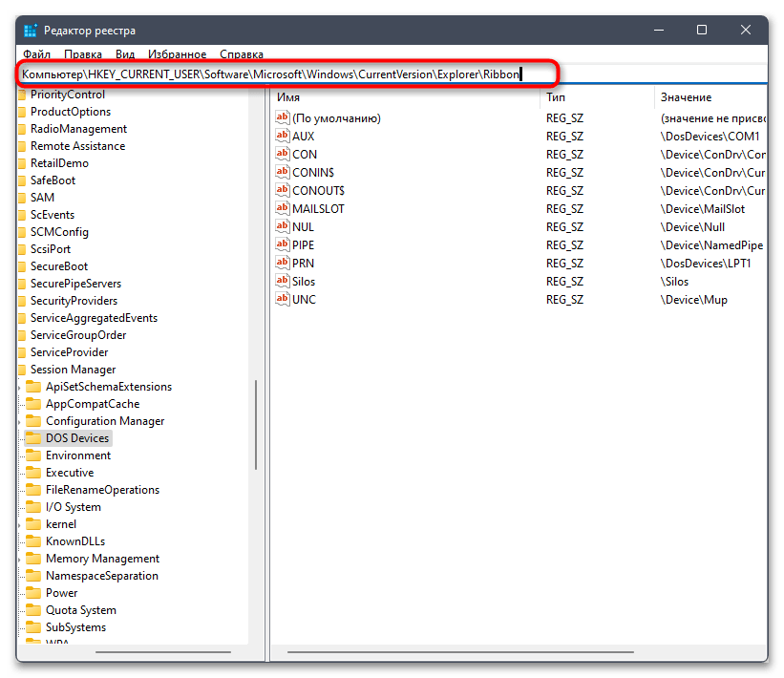The image size is (784, 678).
Task: Select the Remote Assistance key
Action: (x=77, y=146)
